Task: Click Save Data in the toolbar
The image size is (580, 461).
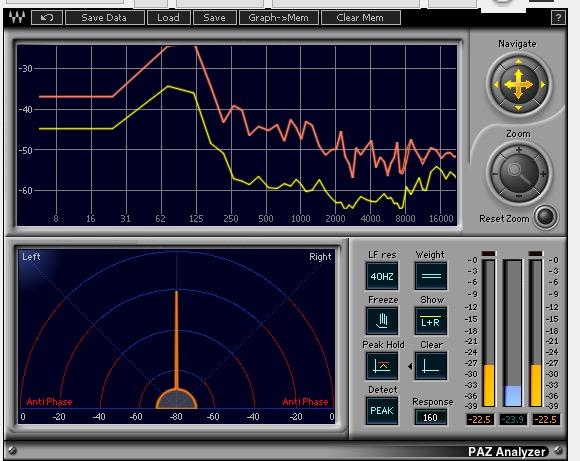Action: coord(104,18)
